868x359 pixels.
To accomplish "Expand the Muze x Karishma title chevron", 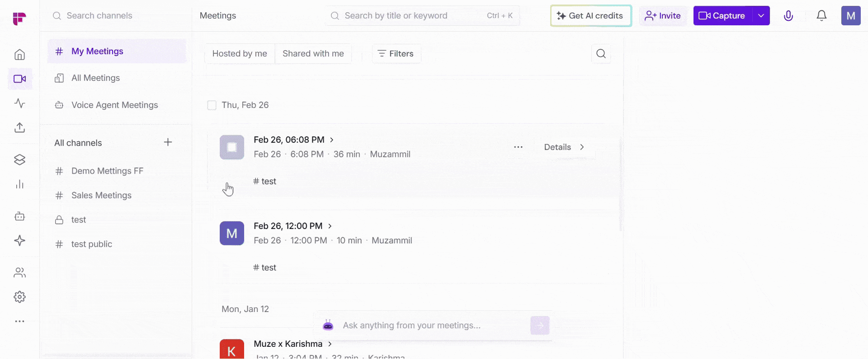I will 330,344.
